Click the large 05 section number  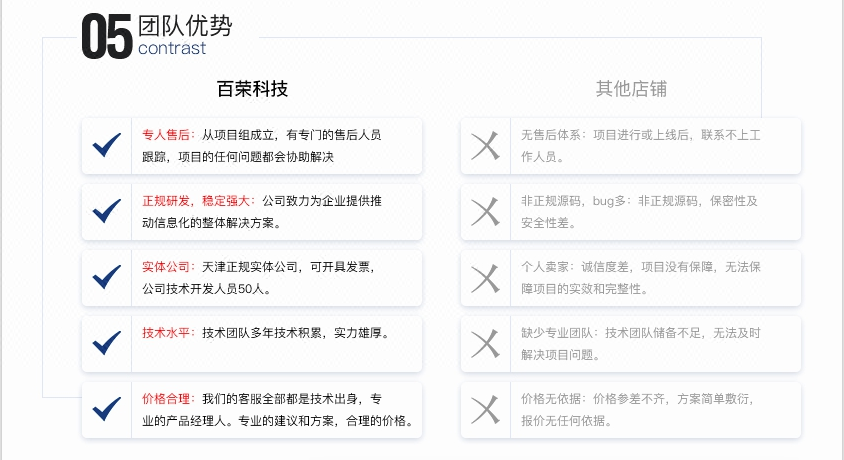(107, 37)
